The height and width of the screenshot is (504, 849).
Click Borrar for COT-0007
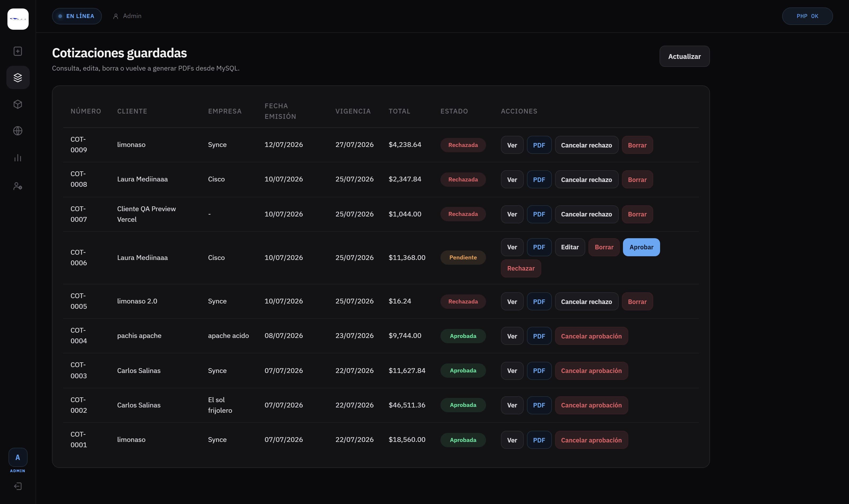tap(637, 214)
